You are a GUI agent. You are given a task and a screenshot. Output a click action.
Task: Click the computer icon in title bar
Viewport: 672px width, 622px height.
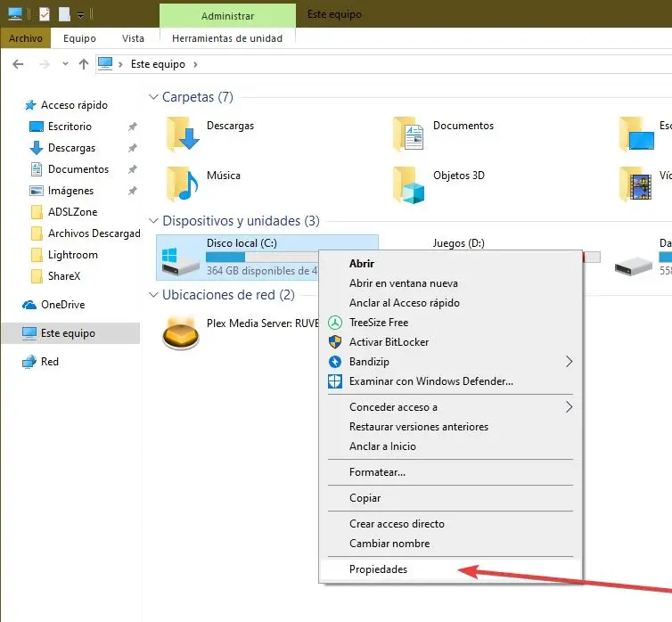coord(15,14)
